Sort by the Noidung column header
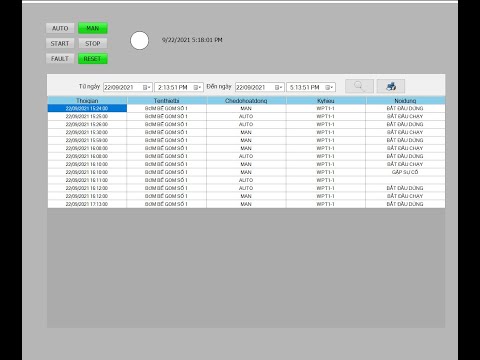Image resolution: width=480 pixels, height=360 pixels. click(x=405, y=100)
